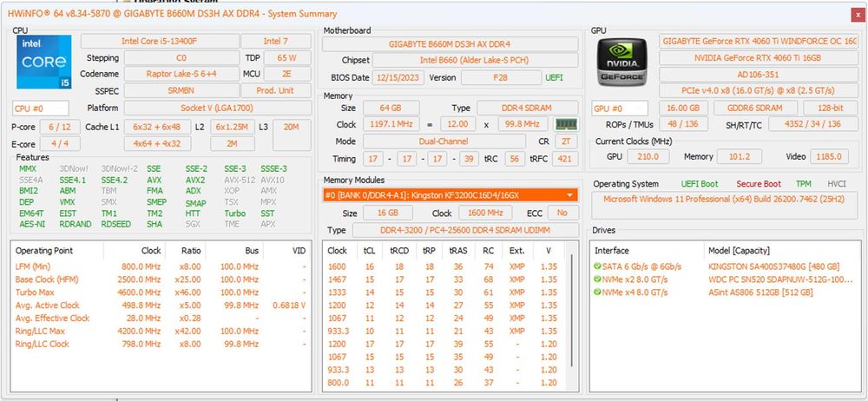Click the UEFI Boot label

[x=699, y=184]
